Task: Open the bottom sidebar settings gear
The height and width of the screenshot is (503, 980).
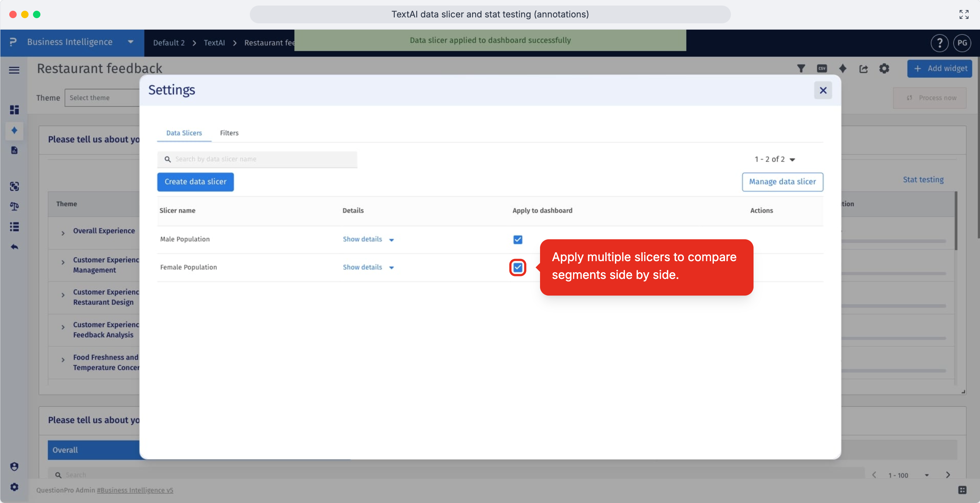Action: point(14,487)
